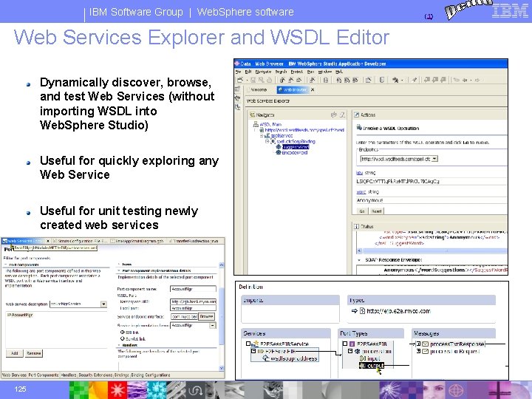Open the Project menu

point(296,72)
